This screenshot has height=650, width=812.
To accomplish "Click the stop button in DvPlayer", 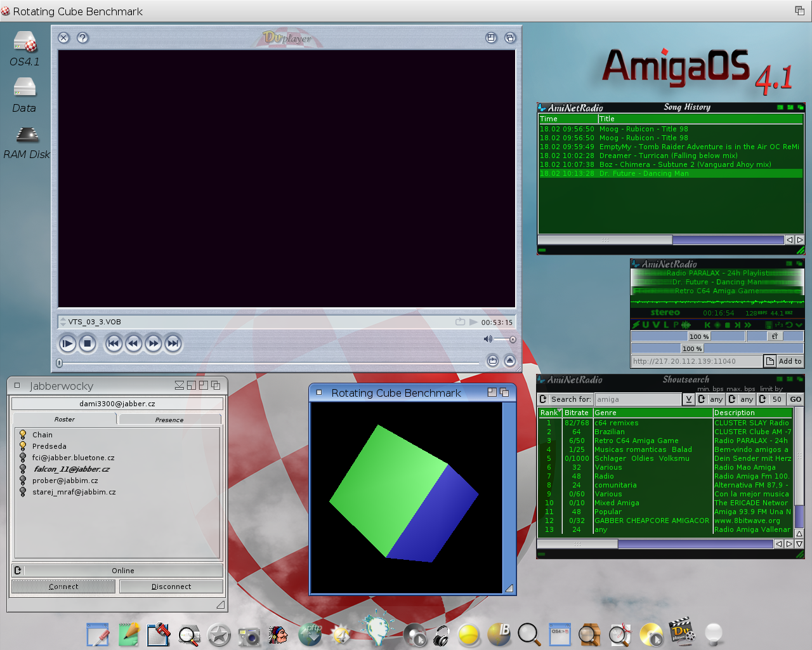I will (88, 343).
